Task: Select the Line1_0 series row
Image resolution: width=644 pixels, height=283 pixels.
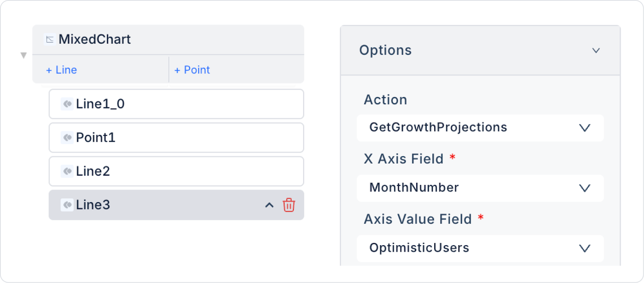Action: click(181, 104)
